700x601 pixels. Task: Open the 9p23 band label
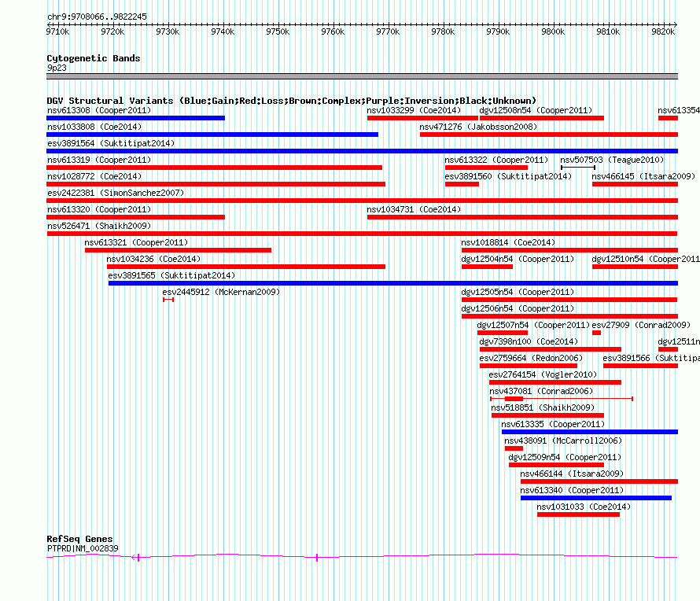(x=57, y=68)
